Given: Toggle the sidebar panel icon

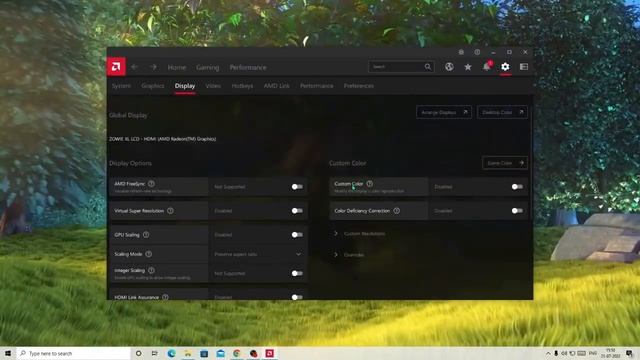Looking at the screenshot, I should point(524,67).
